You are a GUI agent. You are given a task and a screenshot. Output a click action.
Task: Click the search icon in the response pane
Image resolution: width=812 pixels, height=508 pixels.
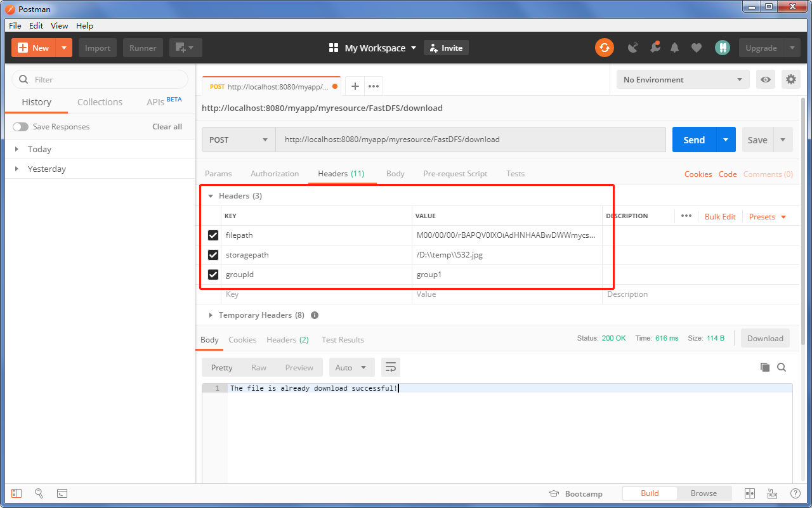pyautogui.click(x=782, y=367)
